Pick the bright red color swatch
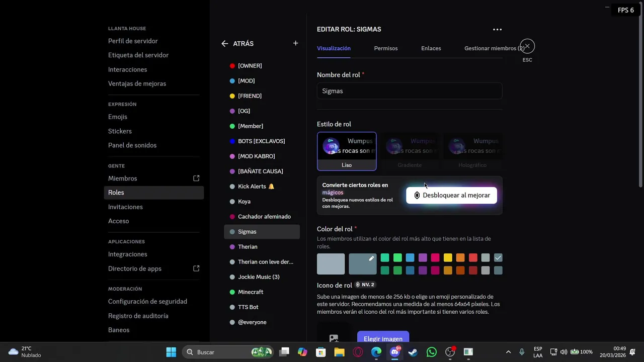Screen dimensions: 644x362 (x=473, y=258)
